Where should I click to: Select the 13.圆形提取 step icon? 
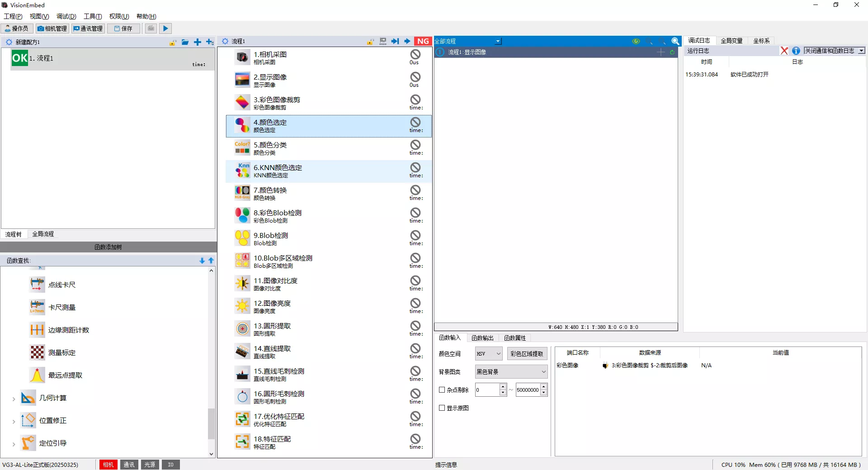click(x=242, y=329)
